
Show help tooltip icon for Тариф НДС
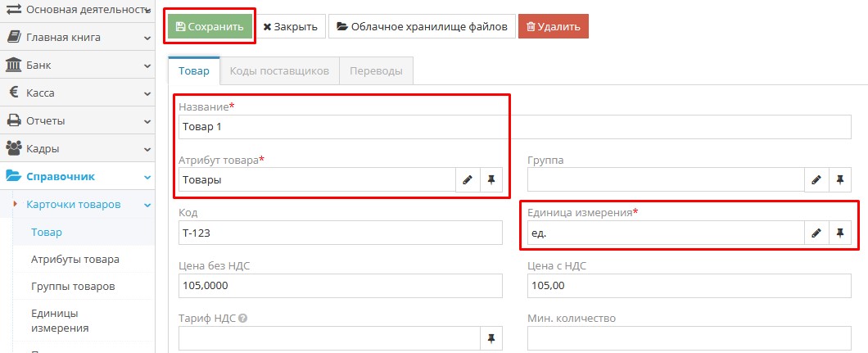tap(243, 319)
